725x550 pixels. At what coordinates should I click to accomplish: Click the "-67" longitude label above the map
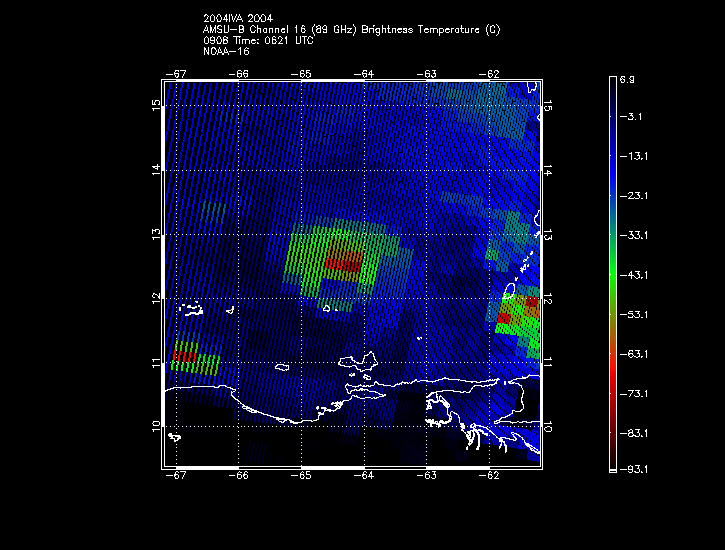pyautogui.click(x=176, y=74)
